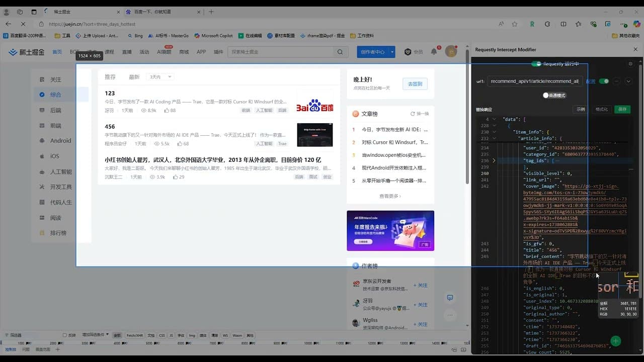Image resolution: width=644 pixels, height=362 pixels.
Task: Open Requestly settings gear icon
Action: pos(630,64)
